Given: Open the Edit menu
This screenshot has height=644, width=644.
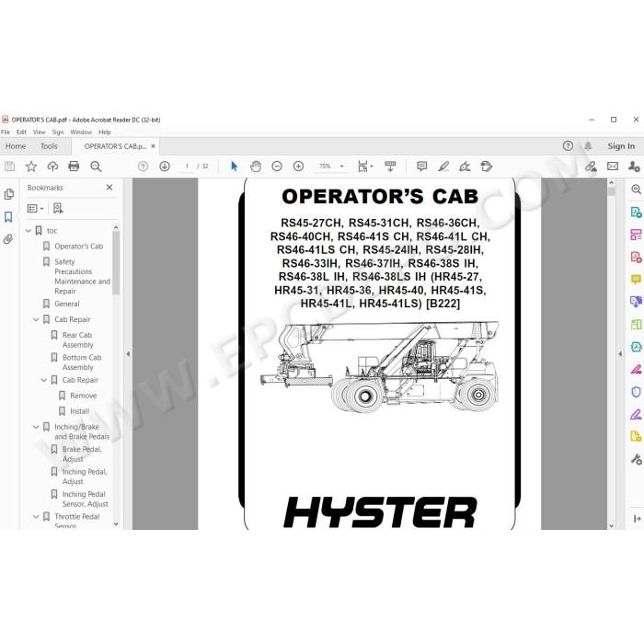Looking at the screenshot, I should point(21,132).
